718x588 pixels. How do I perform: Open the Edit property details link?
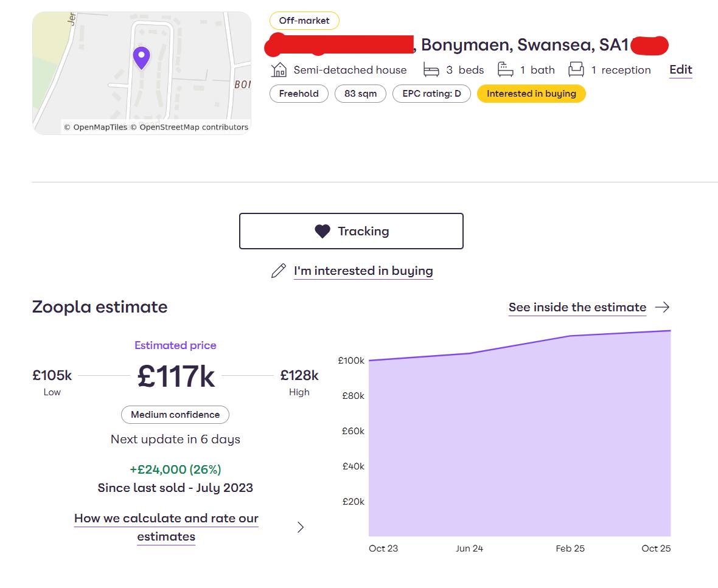[681, 70]
